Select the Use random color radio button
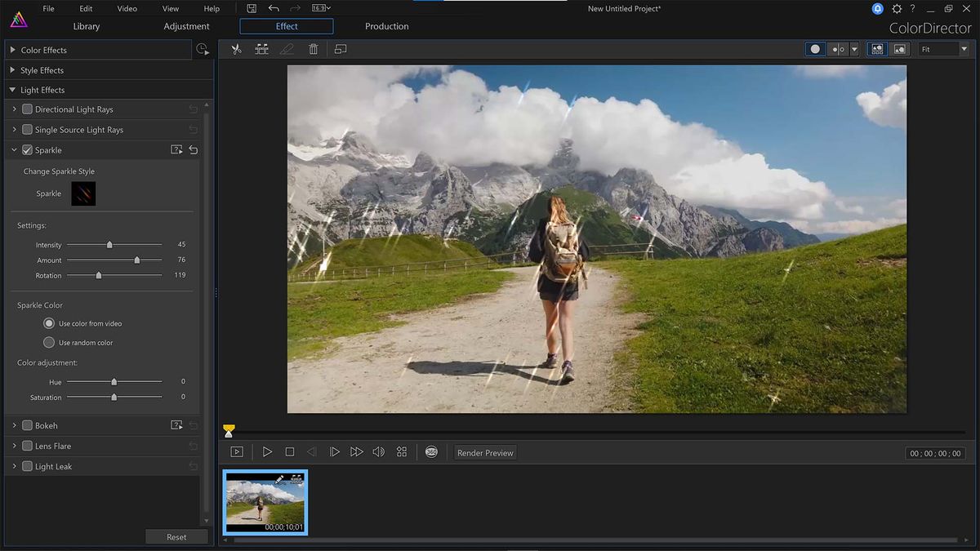980x551 pixels. point(49,342)
